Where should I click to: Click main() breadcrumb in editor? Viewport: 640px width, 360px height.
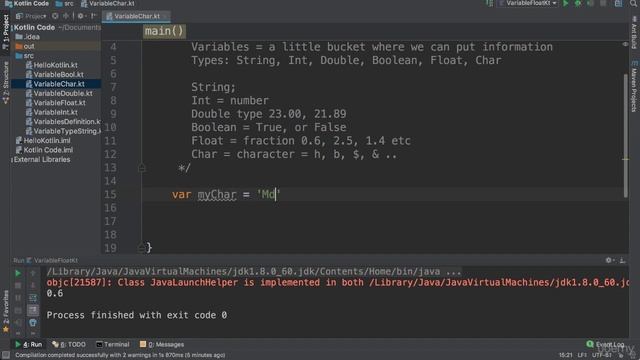coord(164,31)
